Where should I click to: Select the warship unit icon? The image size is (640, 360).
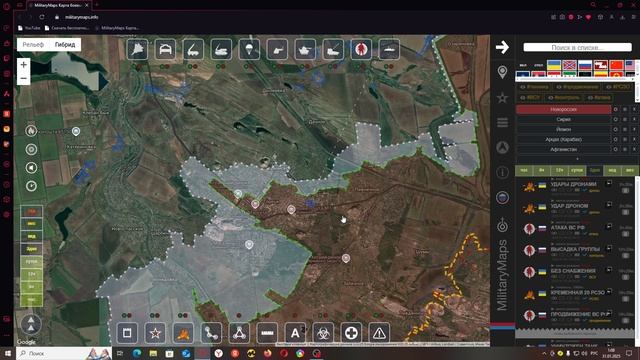[x=389, y=49]
